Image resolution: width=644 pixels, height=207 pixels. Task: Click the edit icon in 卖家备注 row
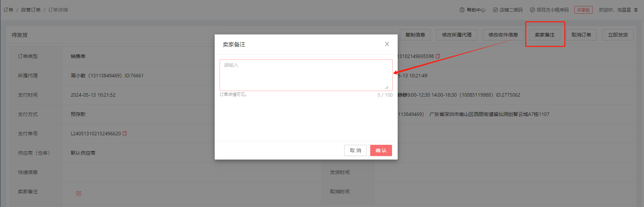pos(79,193)
